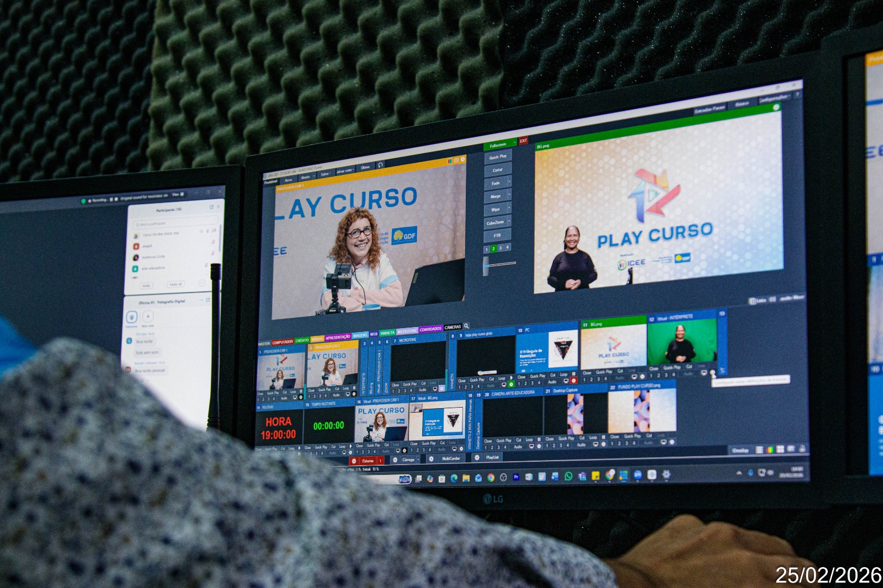This screenshot has width=883, height=588.
Task: Click the color bars icon next to Overlay
Action: (770, 450)
